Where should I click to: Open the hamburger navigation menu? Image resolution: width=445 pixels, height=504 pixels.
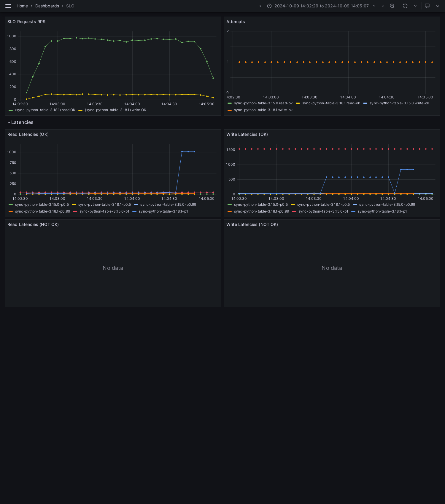coord(8,6)
